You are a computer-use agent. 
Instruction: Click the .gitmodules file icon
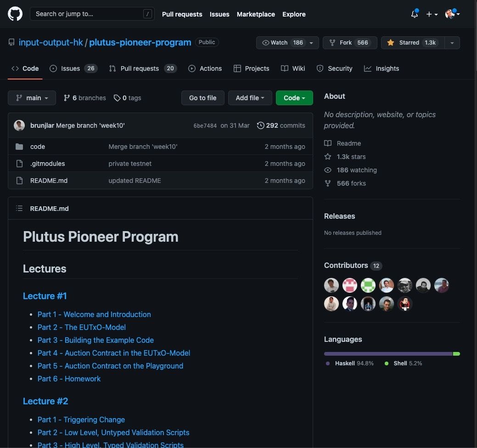coord(19,164)
